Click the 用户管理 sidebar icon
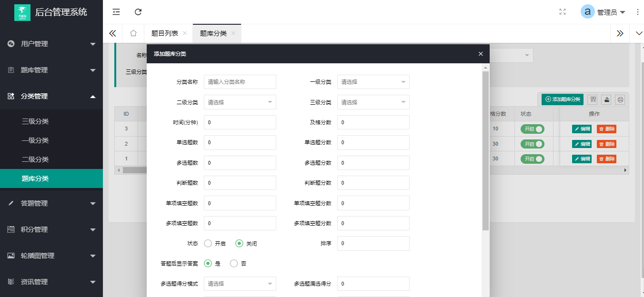The width and height of the screenshot is (644, 297). pyautogui.click(x=11, y=44)
